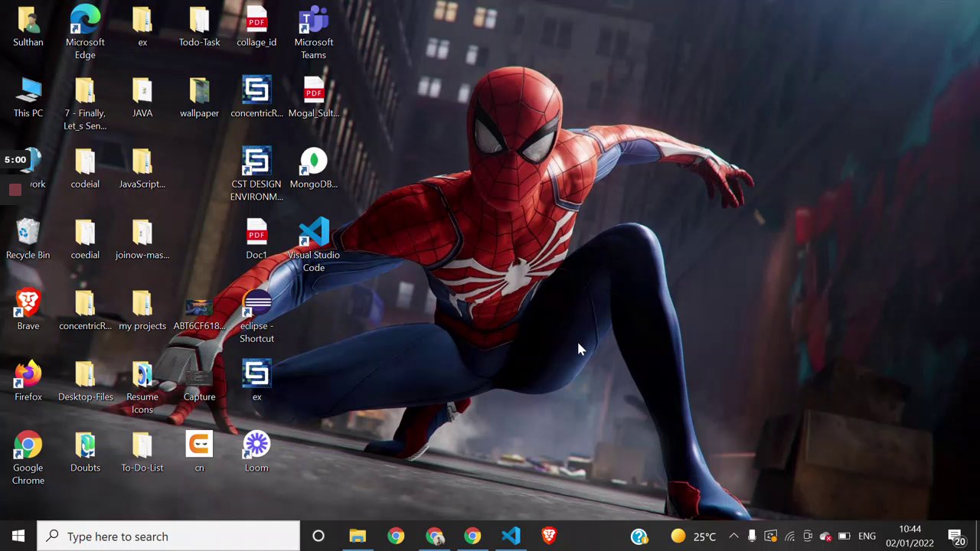Select the Doubts folder

click(85, 452)
